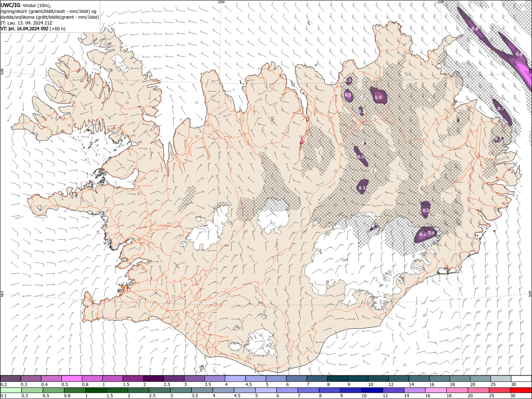Click the snow-scale swatch starting at 0.2
Viewport: 532px width, 399px height.
(x=10, y=379)
